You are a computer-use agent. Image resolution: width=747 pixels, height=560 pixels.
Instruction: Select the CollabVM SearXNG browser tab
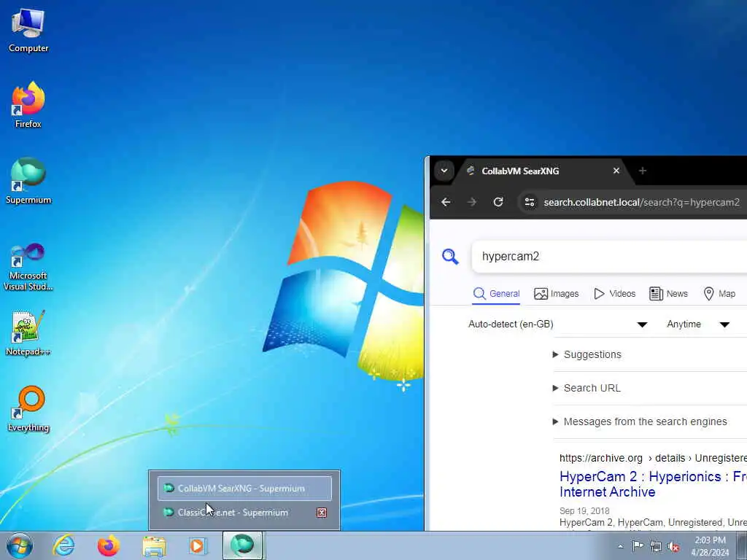coord(543,171)
